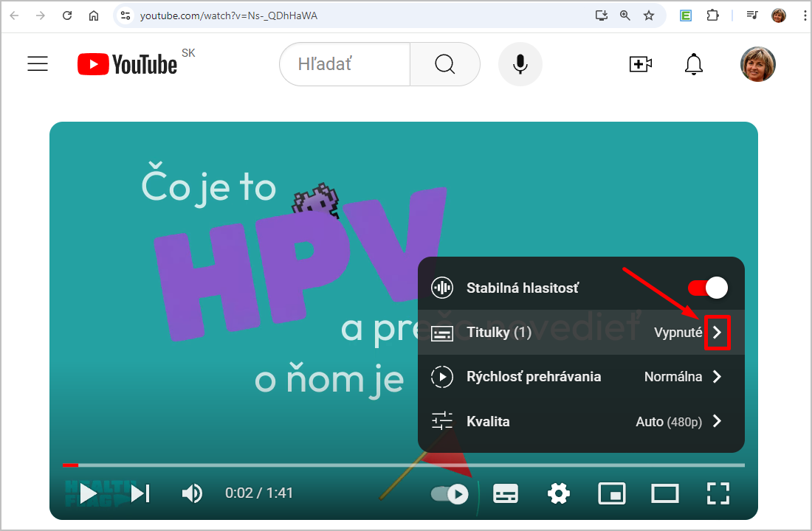Bookmark this page with the star
The width and height of the screenshot is (812, 531).
[x=649, y=15]
